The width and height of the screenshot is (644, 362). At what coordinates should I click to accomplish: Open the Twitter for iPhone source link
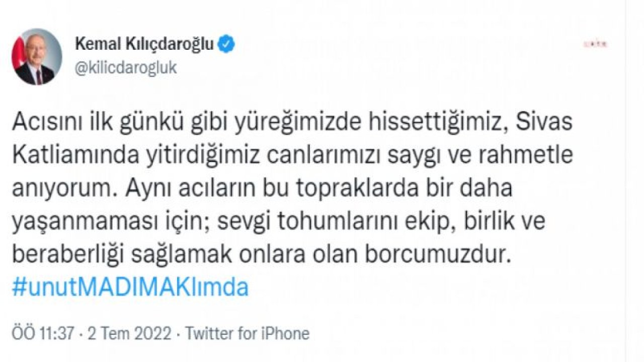[247, 333]
